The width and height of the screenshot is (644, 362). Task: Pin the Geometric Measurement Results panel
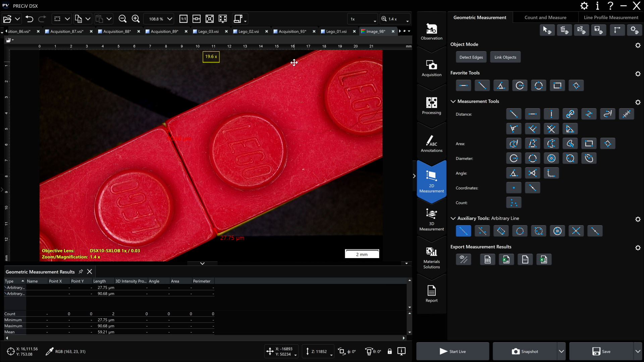pyautogui.click(x=80, y=271)
